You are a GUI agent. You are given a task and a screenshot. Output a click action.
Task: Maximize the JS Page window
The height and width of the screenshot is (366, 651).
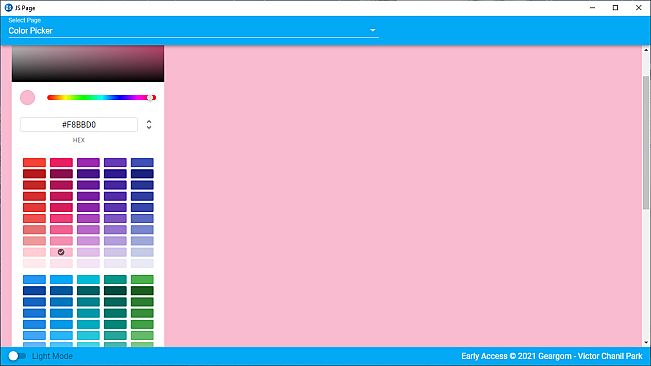pos(615,7)
